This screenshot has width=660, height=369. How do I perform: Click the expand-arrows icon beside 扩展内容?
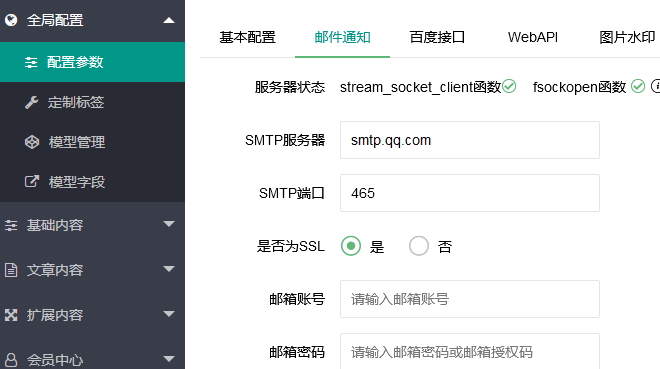pyautogui.click(x=11, y=315)
